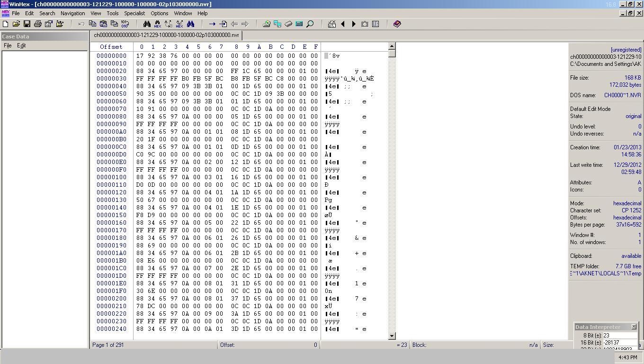The image size is (644, 364).
Task: Open the help book icon
Action: [x=397, y=24]
